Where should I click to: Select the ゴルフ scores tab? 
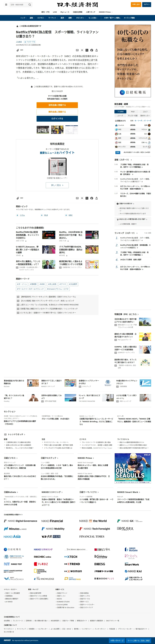[x=145, y=111]
